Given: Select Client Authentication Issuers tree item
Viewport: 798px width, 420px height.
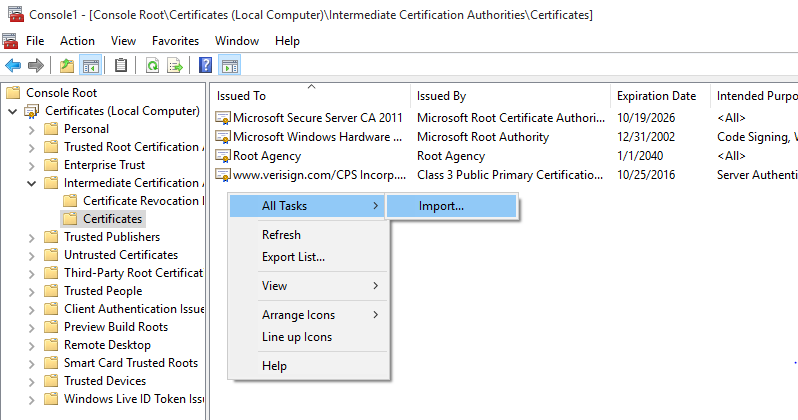Looking at the screenshot, I should (x=134, y=309).
